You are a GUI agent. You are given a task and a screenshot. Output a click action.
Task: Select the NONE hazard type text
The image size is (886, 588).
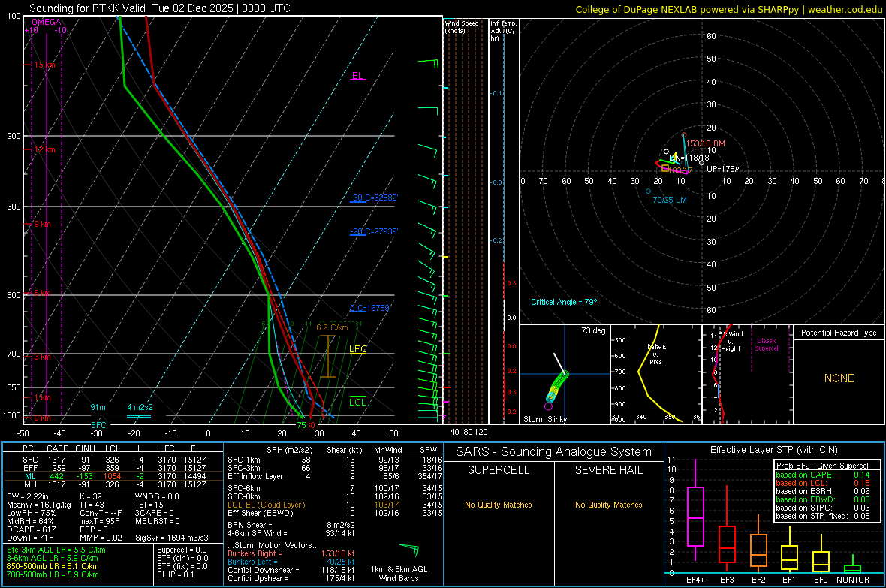839,378
